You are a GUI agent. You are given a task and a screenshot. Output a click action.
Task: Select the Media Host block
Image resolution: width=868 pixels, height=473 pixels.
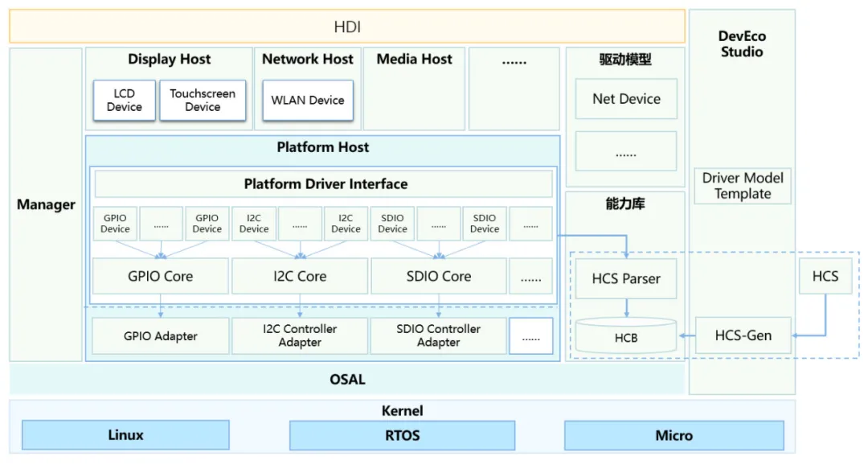pos(414,88)
